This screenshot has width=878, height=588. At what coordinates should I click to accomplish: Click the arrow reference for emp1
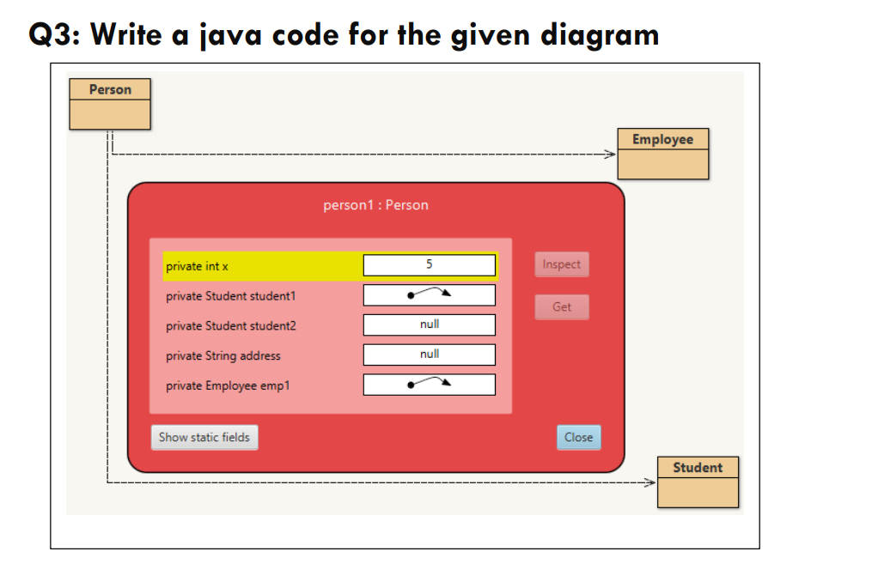click(429, 384)
